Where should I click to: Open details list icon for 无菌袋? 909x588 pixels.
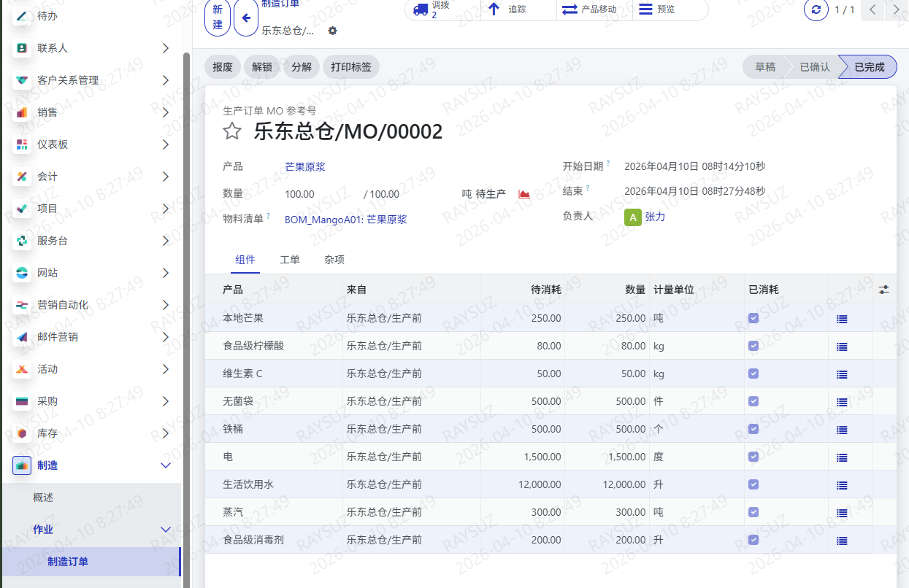(842, 402)
